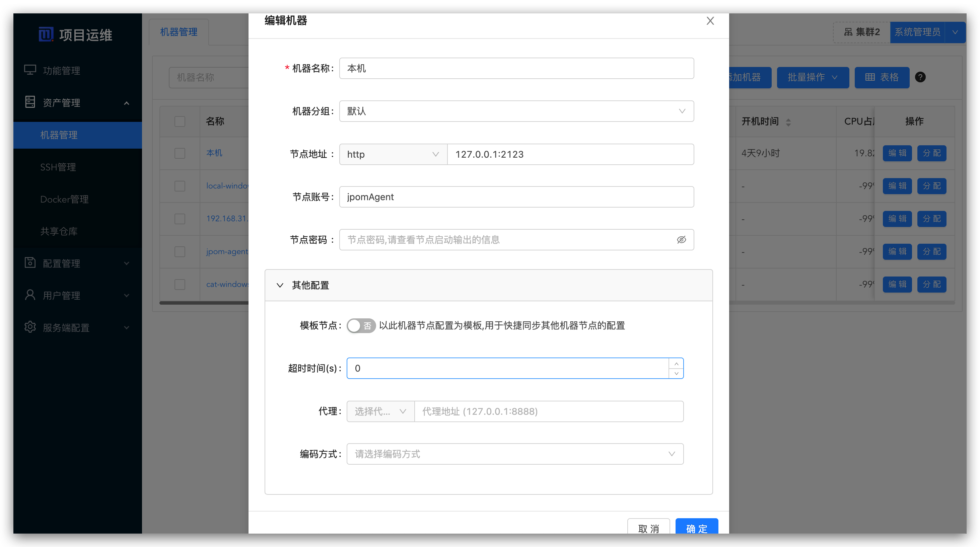Open help via the question mark icon
This screenshot has height=547, width=980.
pyautogui.click(x=921, y=77)
